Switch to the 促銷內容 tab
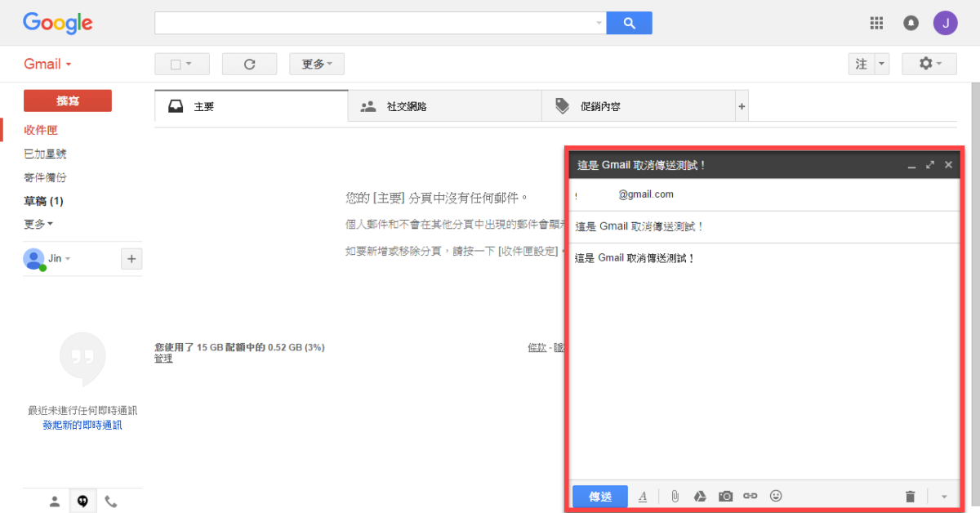This screenshot has height=513, width=980. 638,106
